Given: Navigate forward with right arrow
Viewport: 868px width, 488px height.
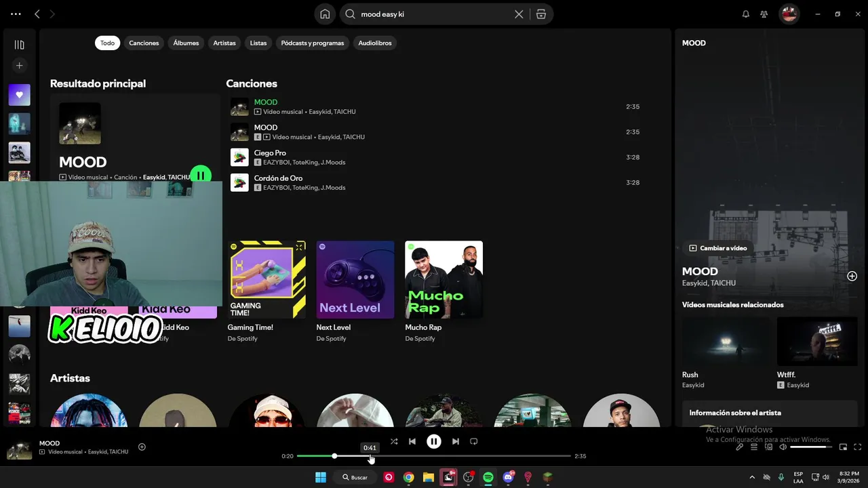Looking at the screenshot, I should [x=52, y=14].
